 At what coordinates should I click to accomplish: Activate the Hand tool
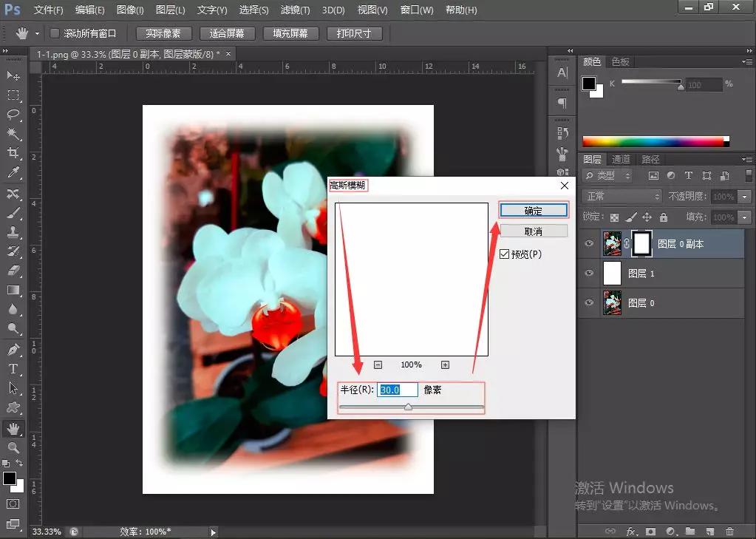12,427
